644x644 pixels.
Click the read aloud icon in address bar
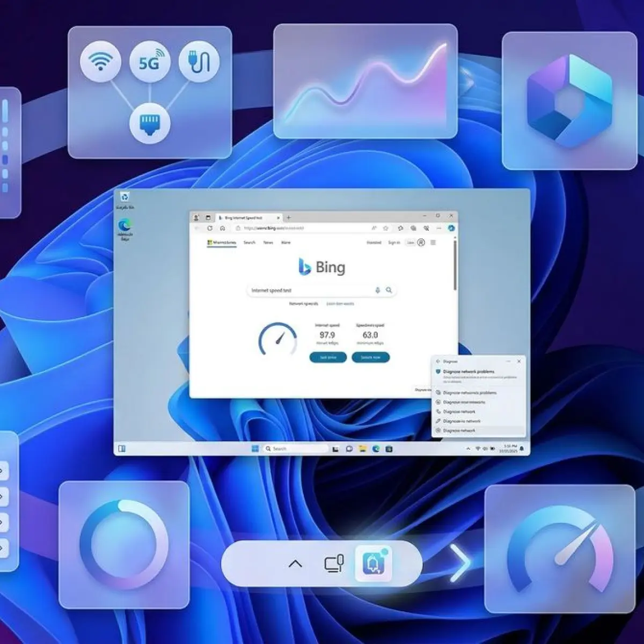pyautogui.click(x=374, y=228)
